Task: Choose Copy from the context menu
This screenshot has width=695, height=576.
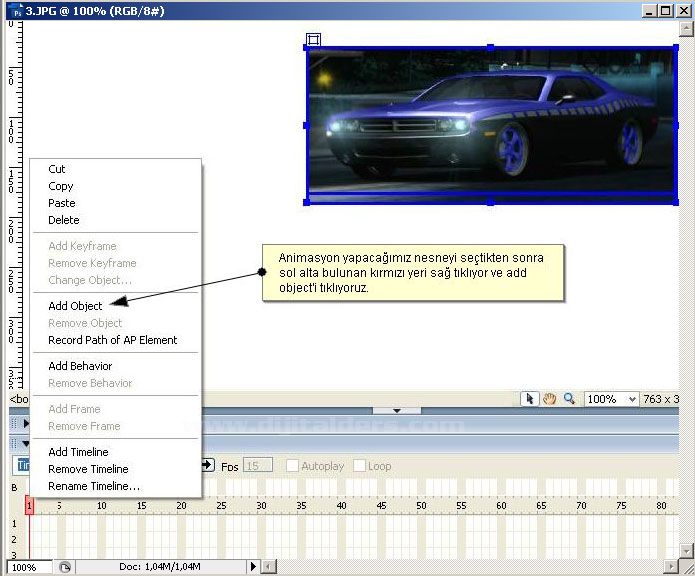Action: click(61, 186)
